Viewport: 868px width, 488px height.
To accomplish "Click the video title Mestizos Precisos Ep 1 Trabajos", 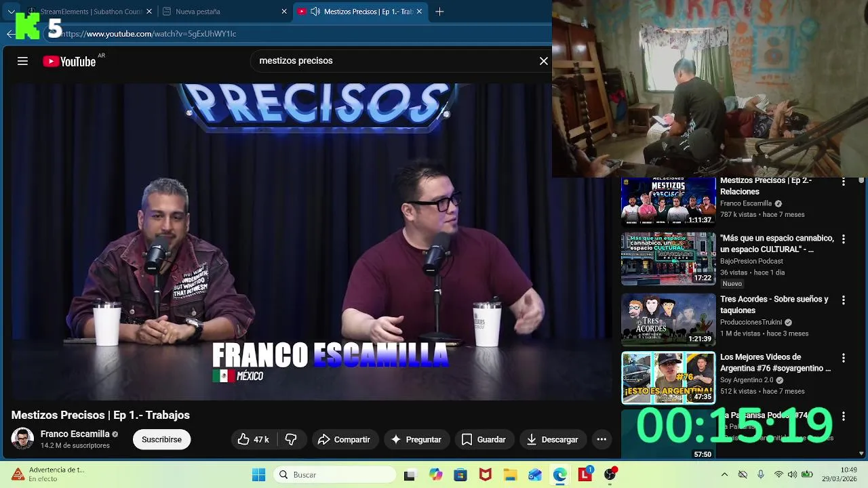I will tap(100, 415).
